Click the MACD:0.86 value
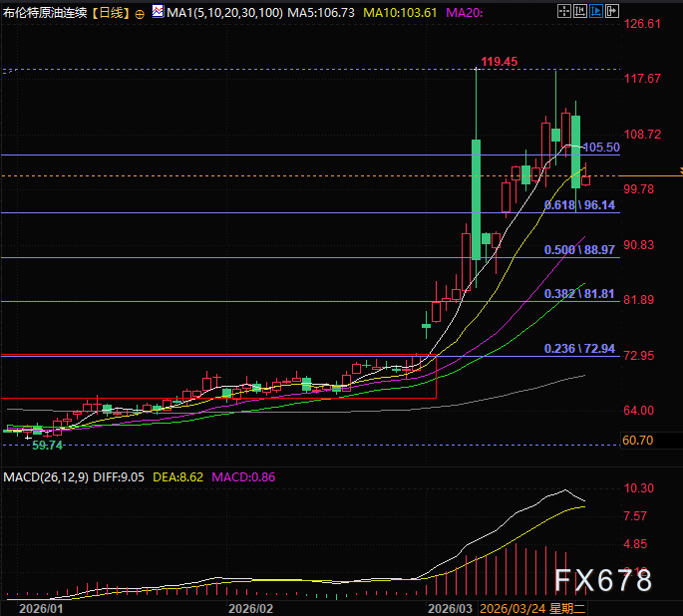 pyautogui.click(x=243, y=477)
